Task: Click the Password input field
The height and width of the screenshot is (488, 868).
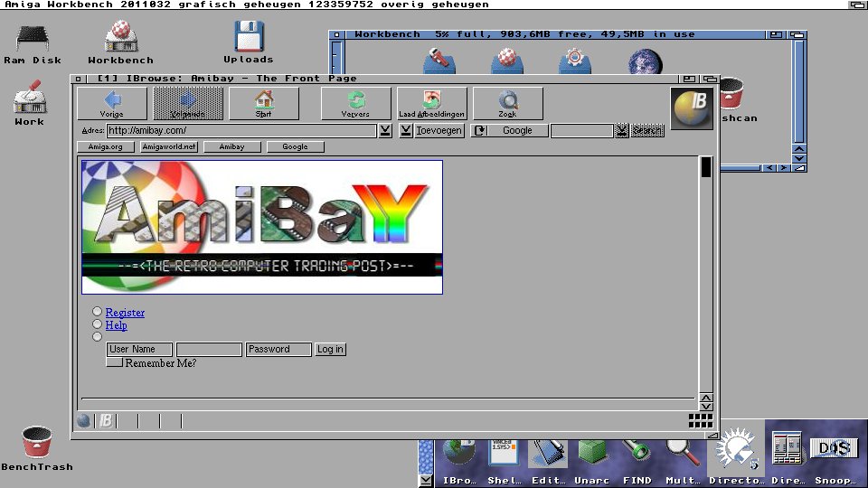Action: coord(278,349)
